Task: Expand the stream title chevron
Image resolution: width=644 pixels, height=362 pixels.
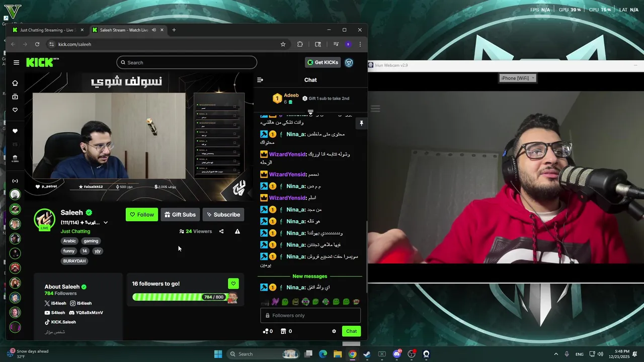Action: click(x=105, y=223)
